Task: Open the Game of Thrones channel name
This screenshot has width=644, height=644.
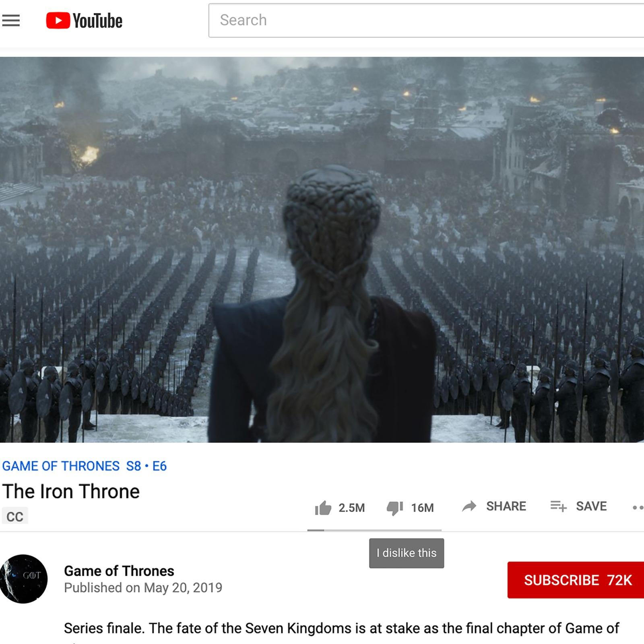Action: click(119, 571)
